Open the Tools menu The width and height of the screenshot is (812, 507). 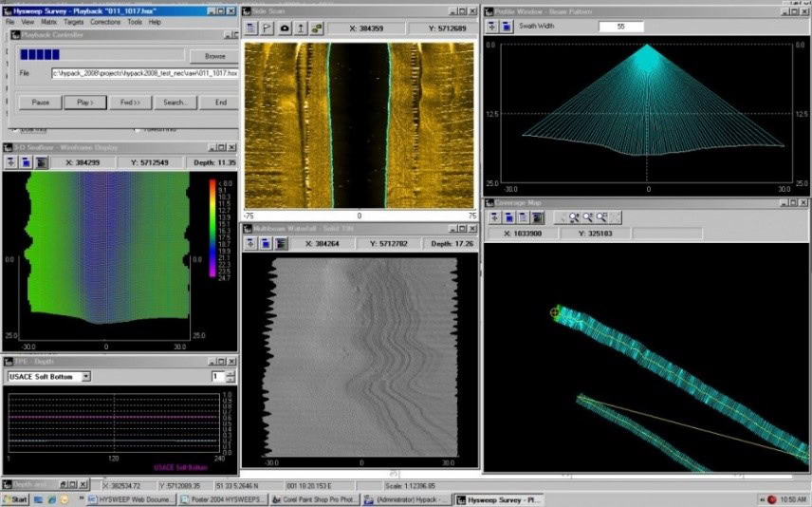click(x=135, y=22)
